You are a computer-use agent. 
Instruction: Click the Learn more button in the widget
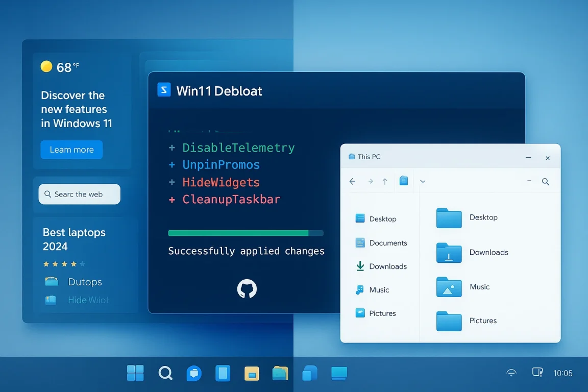(71, 150)
